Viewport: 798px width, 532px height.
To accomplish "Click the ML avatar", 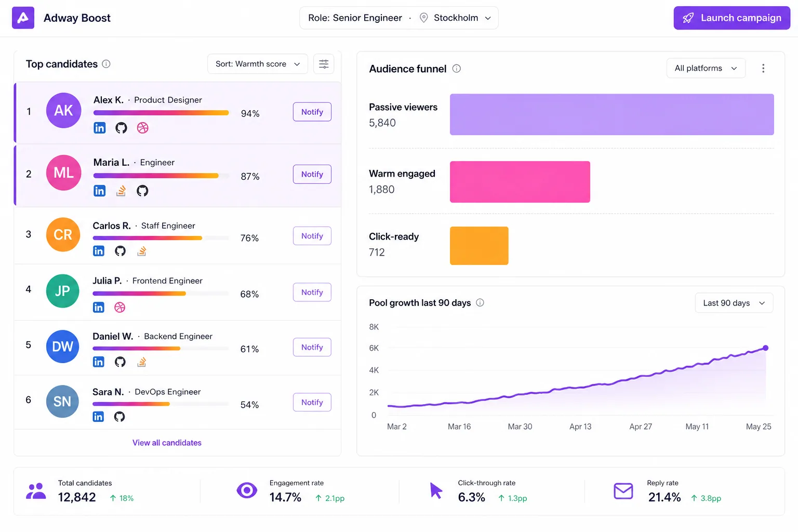I will tap(64, 173).
